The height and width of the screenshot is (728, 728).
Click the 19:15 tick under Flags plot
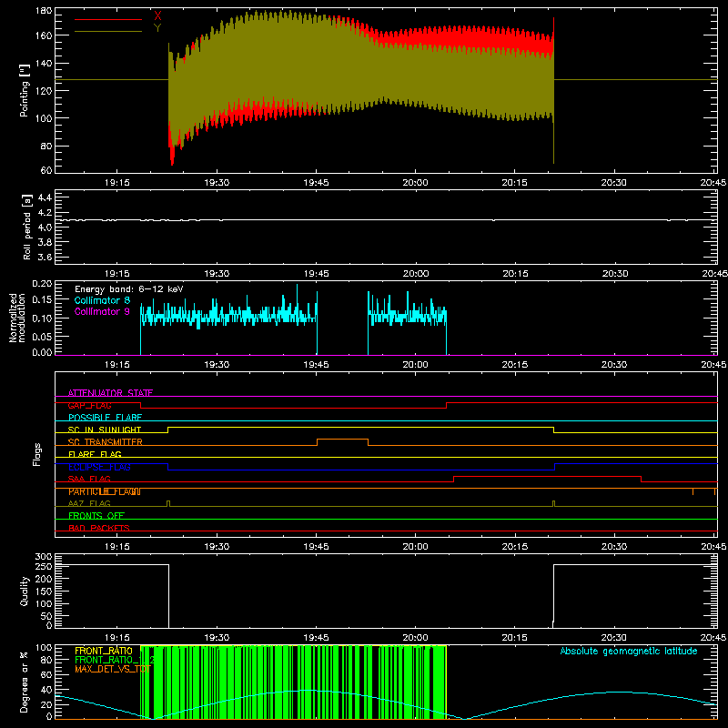(x=117, y=547)
